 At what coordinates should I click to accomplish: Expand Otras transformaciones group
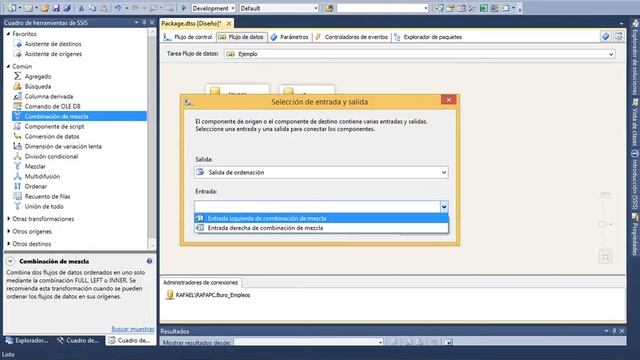coord(9,219)
